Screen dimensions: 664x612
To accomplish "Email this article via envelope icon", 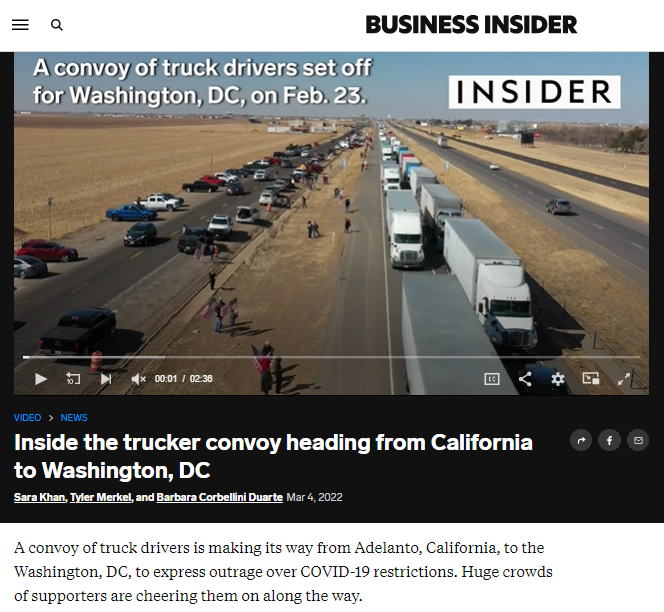I will [x=638, y=440].
